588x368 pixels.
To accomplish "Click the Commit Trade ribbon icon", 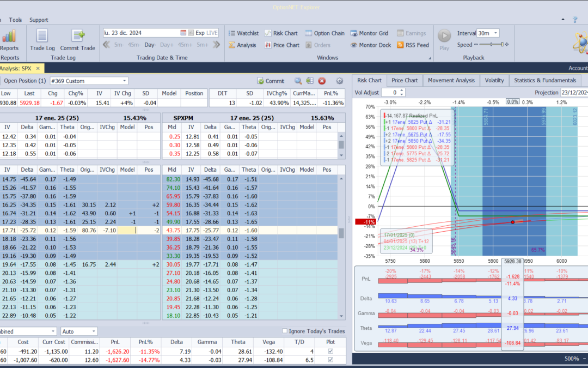I will [x=78, y=37].
